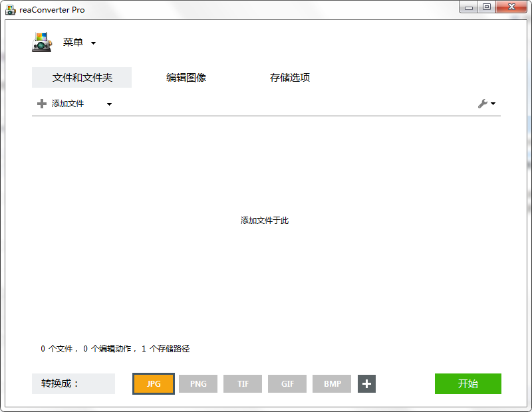Expand the arrow next to wrench icon

pos(493,104)
